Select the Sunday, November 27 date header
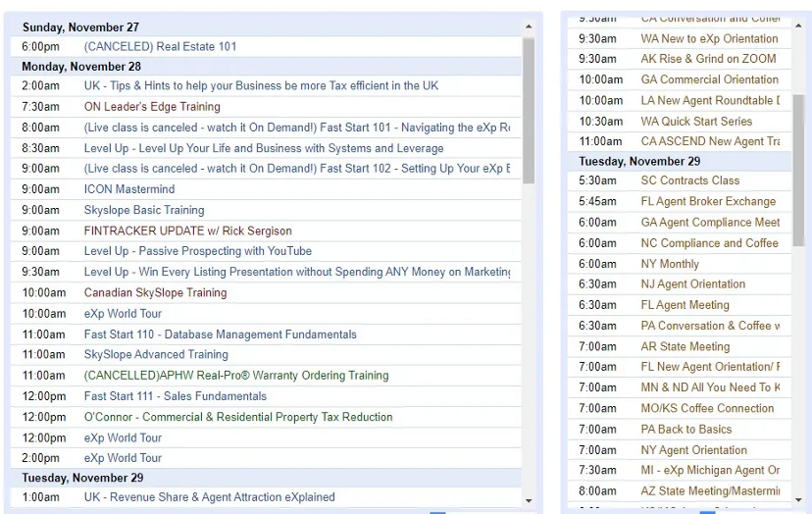 point(80,27)
